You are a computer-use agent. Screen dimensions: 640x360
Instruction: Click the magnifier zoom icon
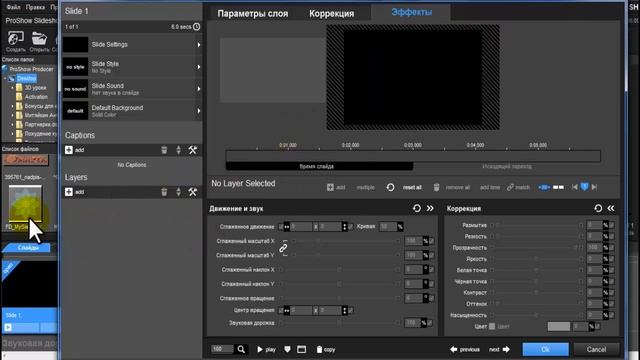coord(241,349)
